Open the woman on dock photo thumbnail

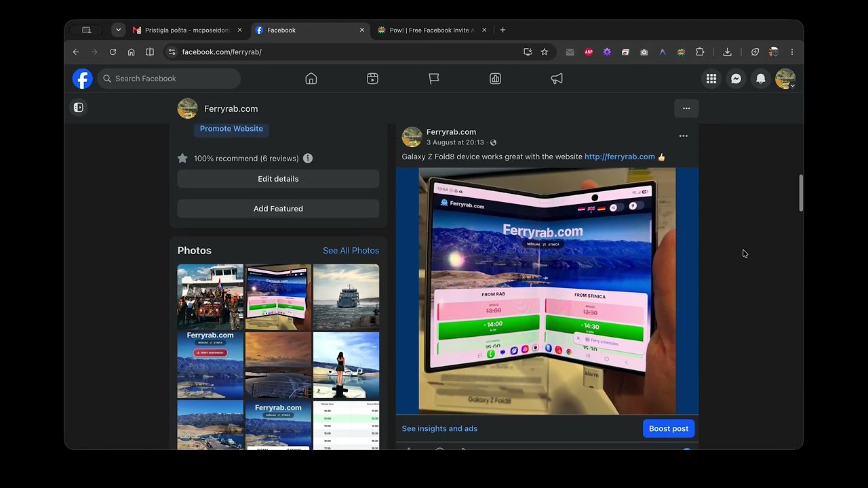point(347,365)
